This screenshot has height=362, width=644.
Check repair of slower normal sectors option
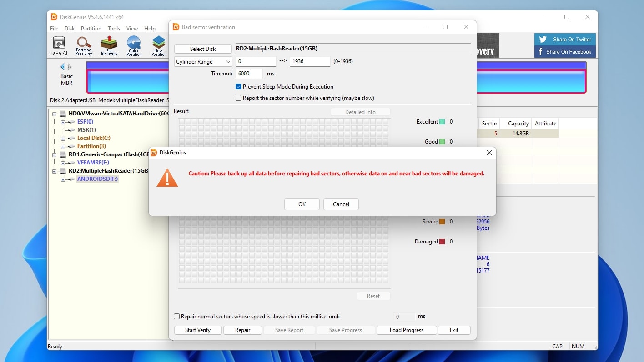[x=176, y=316]
